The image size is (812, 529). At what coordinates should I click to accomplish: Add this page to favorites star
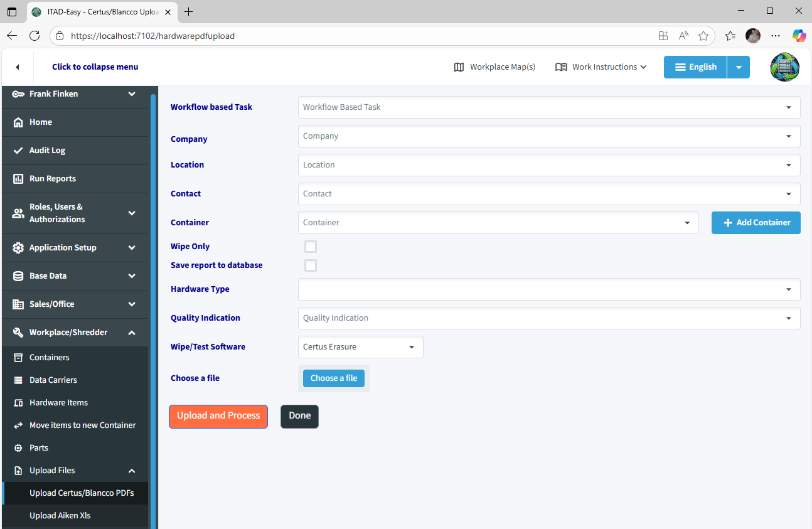[703, 36]
